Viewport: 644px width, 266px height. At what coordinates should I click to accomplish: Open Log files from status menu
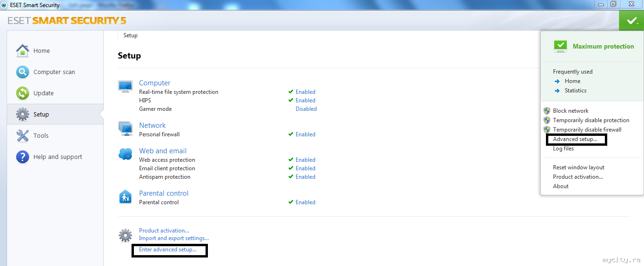pos(563,149)
